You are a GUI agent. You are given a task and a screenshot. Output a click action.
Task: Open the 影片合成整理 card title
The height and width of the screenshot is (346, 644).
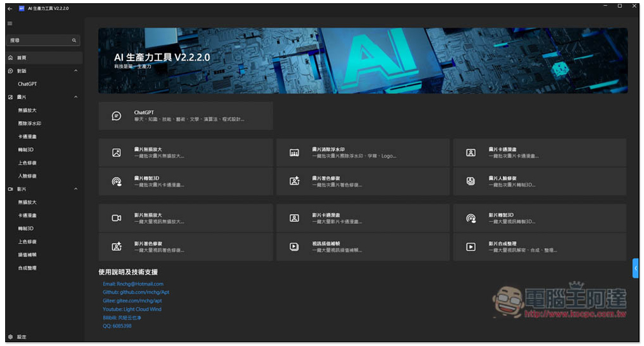[x=502, y=244]
